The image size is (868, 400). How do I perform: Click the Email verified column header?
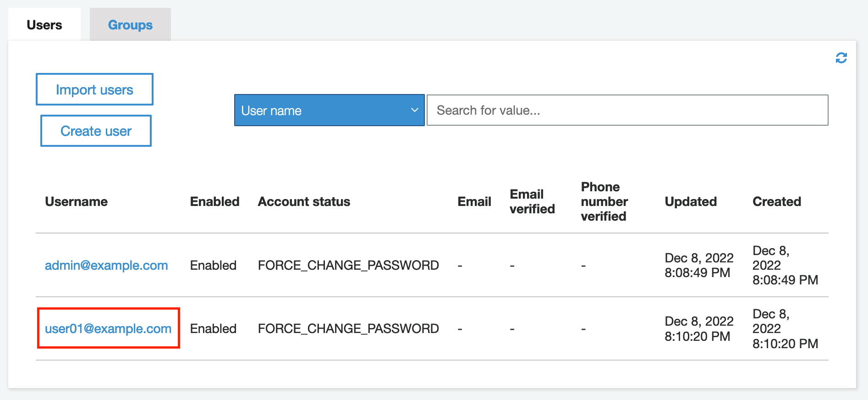pyautogui.click(x=532, y=201)
